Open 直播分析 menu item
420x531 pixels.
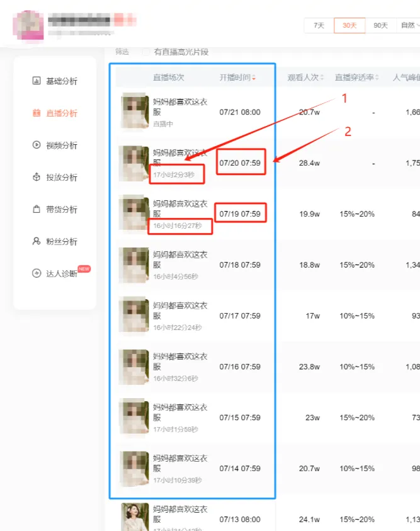click(62, 113)
